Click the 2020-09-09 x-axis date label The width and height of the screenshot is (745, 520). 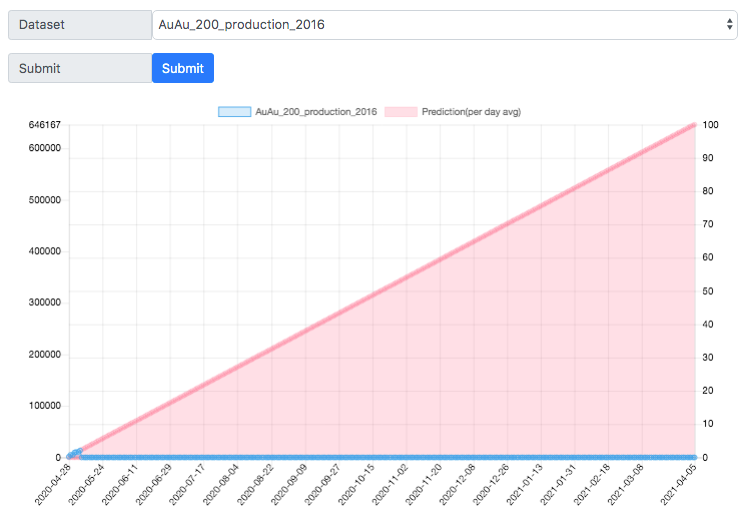(289, 484)
